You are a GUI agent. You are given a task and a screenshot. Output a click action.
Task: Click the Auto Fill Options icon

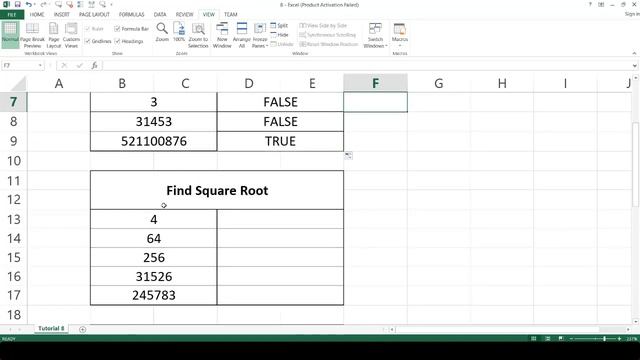[348, 156]
